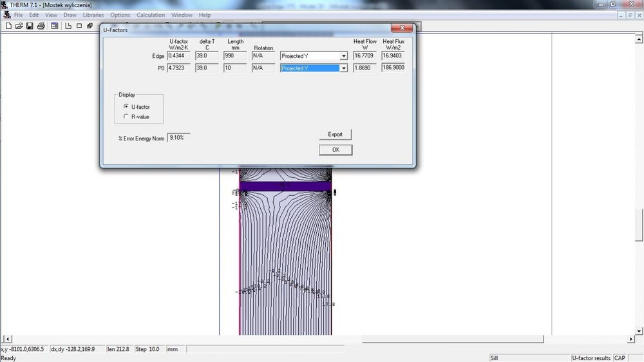Open the P0 row Projected Y dropdown
644x362 pixels.
[x=344, y=68]
